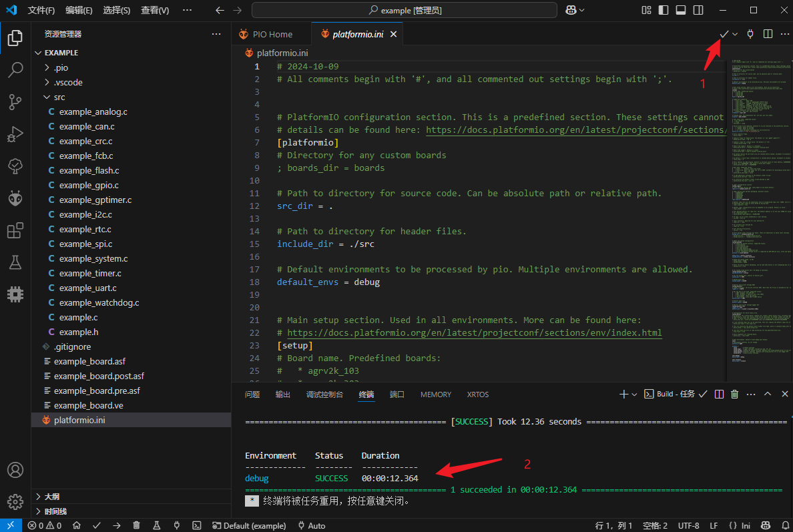The height and width of the screenshot is (532, 793).
Task: Toggle notifications via the bell icon
Action: click(784, 525)
